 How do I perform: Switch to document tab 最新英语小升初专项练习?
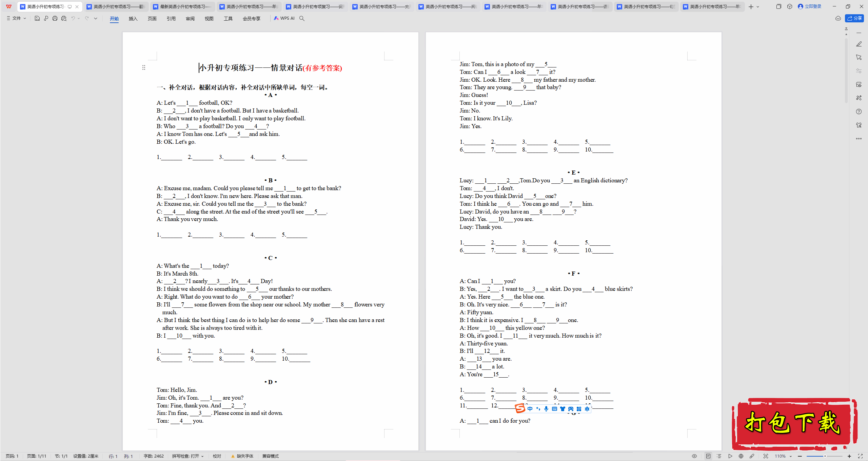point(182,7)
